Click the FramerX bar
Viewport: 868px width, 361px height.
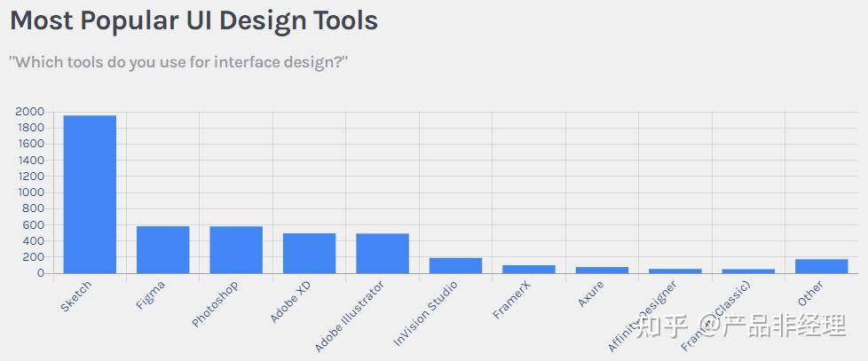point(529,270)
